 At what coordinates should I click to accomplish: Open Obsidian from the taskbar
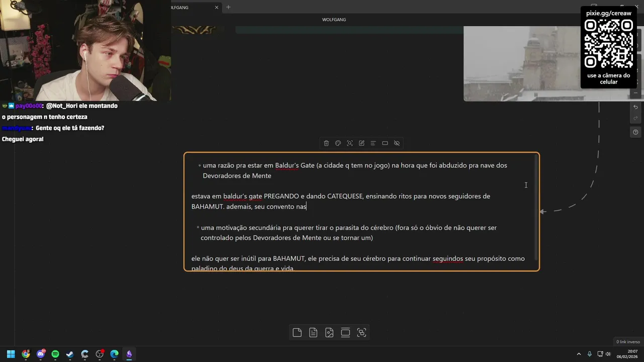coord(129,354)
